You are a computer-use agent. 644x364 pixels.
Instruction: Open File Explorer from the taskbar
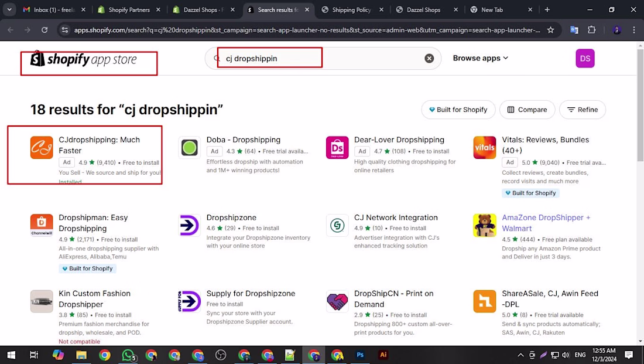pos(81,355)
